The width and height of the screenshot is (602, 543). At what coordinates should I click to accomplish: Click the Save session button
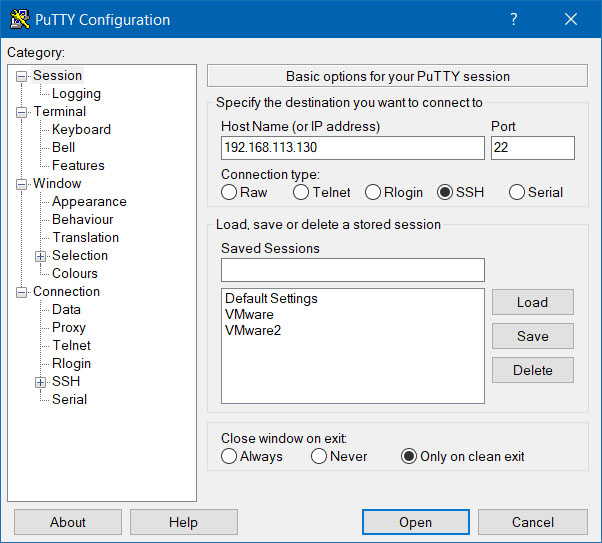532,336
